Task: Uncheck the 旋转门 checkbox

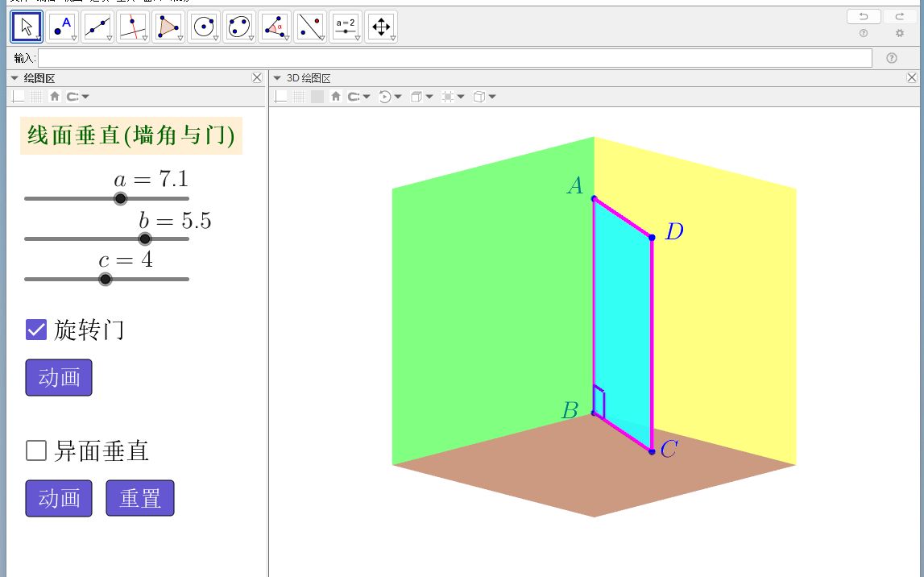Action: 36,330
